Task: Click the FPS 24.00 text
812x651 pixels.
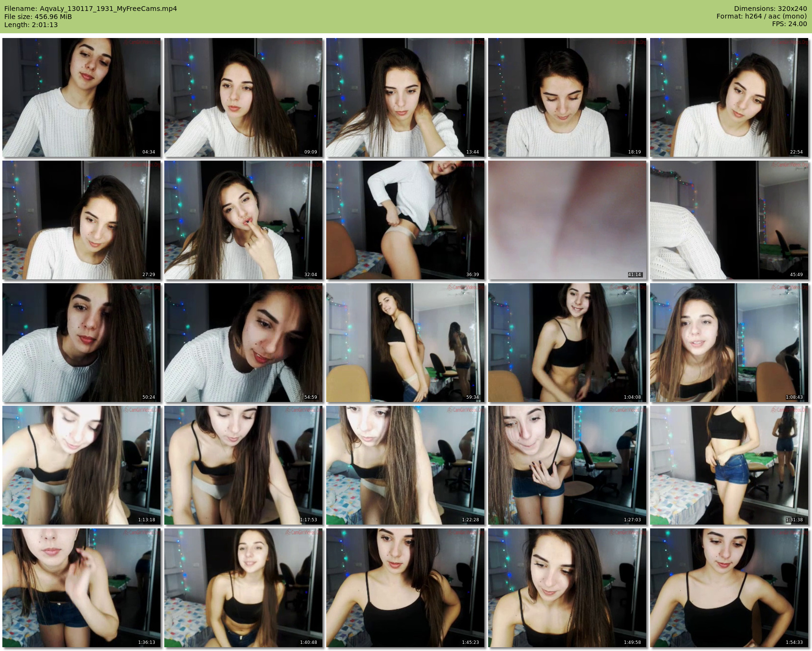Action: click(x=789, y=24)
